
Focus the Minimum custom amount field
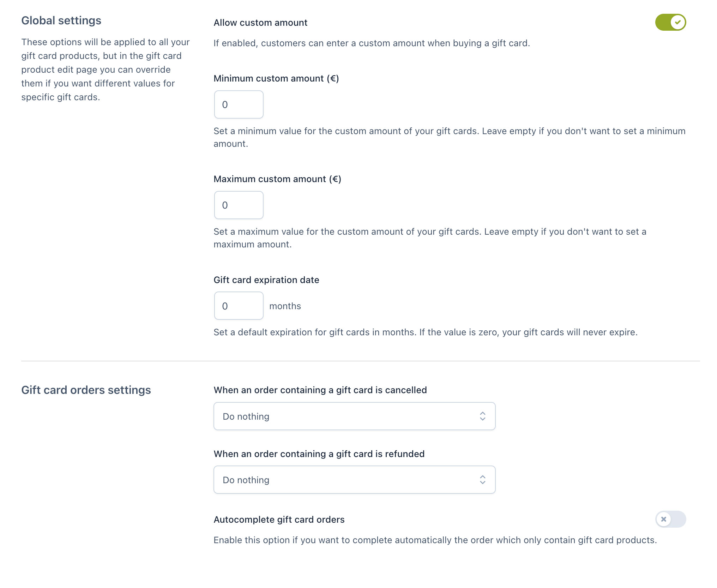239,104
